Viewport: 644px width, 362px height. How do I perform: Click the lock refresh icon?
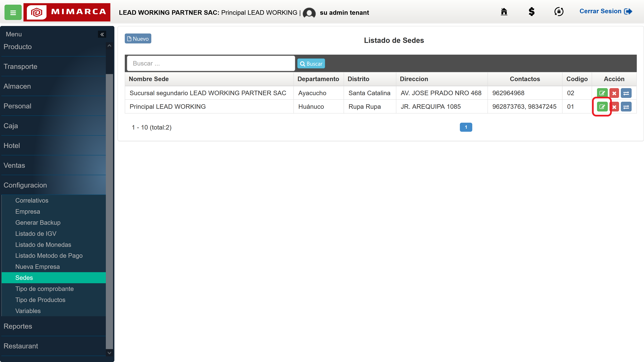(x=559, y=12)
